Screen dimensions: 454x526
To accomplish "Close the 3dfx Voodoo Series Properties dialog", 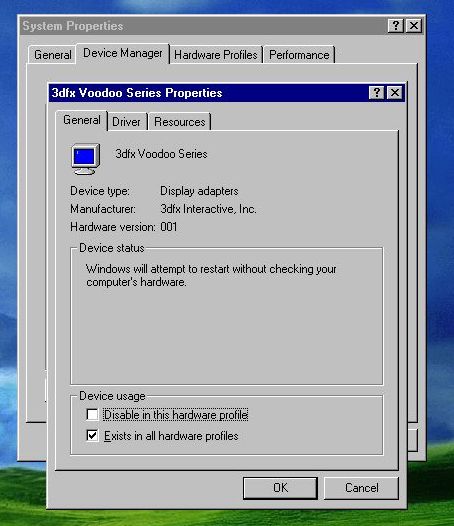I will click(x=395, y=93).
